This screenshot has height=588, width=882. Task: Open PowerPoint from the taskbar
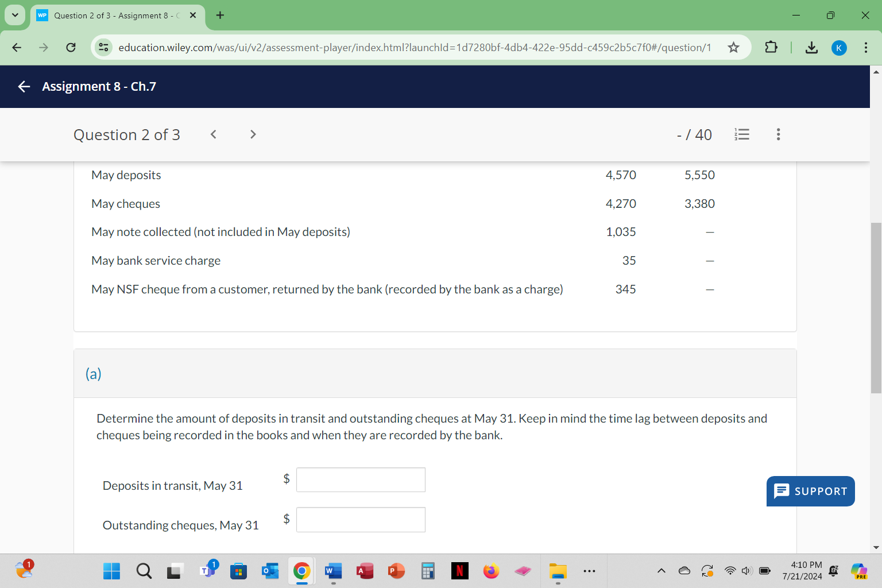(x=396, y=571)
